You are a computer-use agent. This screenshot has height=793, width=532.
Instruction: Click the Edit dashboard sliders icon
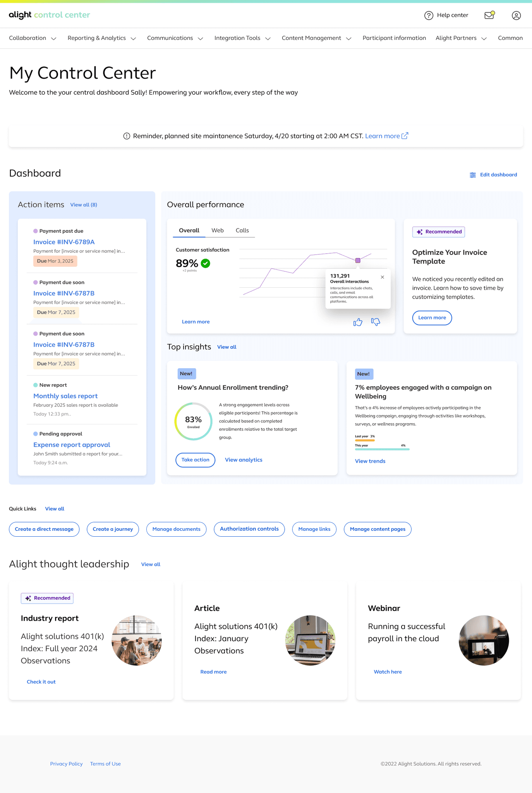tap(473, 175)
